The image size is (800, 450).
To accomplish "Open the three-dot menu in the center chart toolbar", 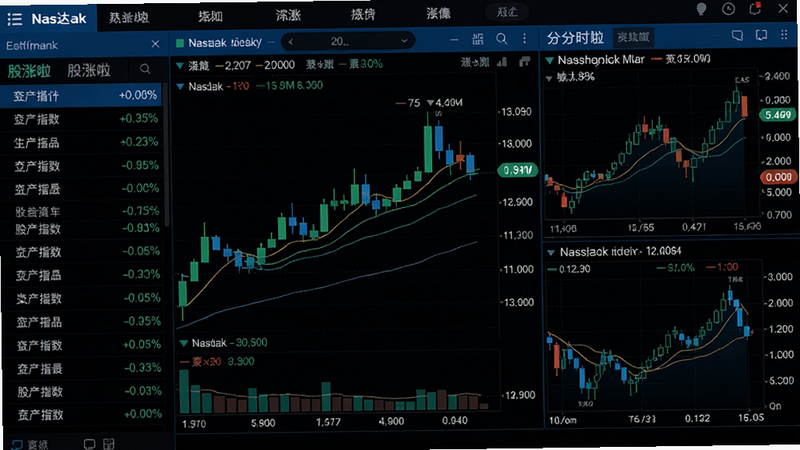I will [524, 39].
